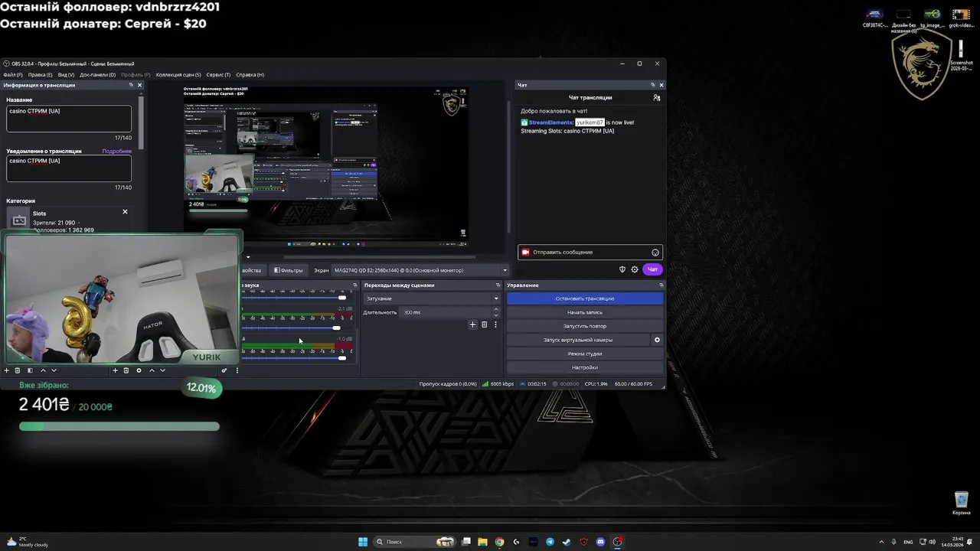The width and height of the screenshot is (980, 551).
Task: Open Корзина recycle bin on desktop
Action: [962, 504]
